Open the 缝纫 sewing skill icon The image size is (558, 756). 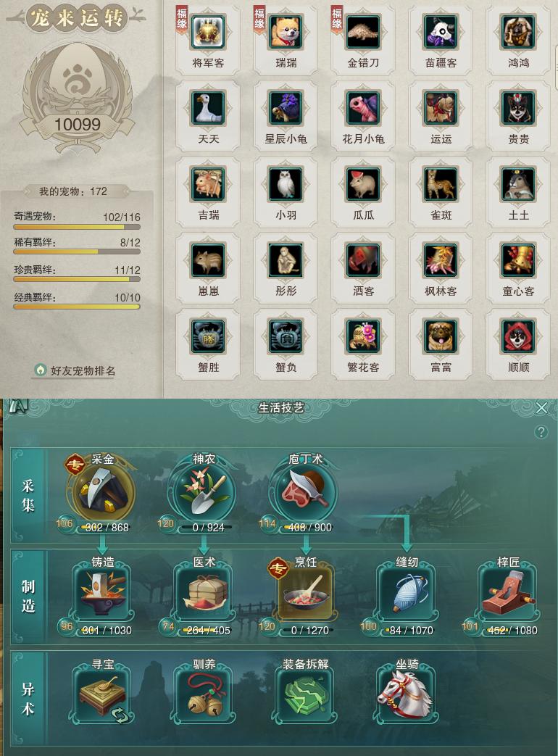[x=407, y=594]
